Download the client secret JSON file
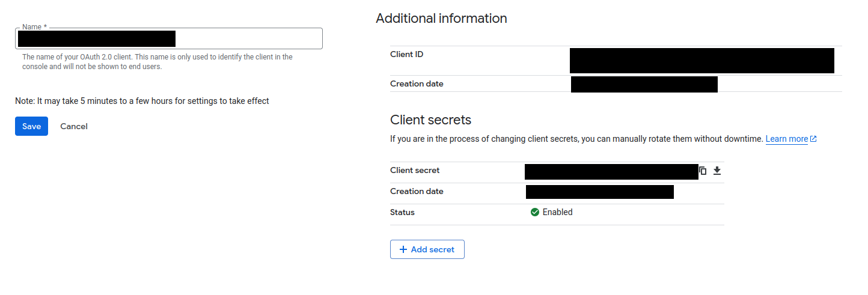The height and width of the screenshot is (295, 868). [x=717, y=171]
